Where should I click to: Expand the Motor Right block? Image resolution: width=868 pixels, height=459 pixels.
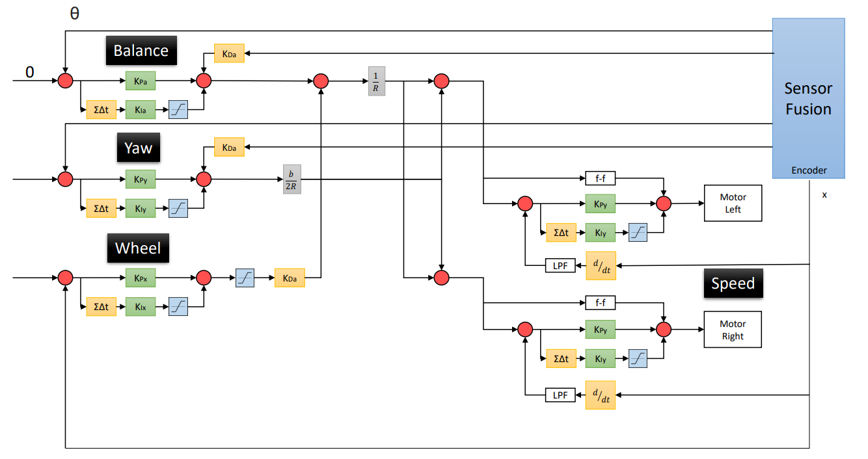tap(733, 329)
